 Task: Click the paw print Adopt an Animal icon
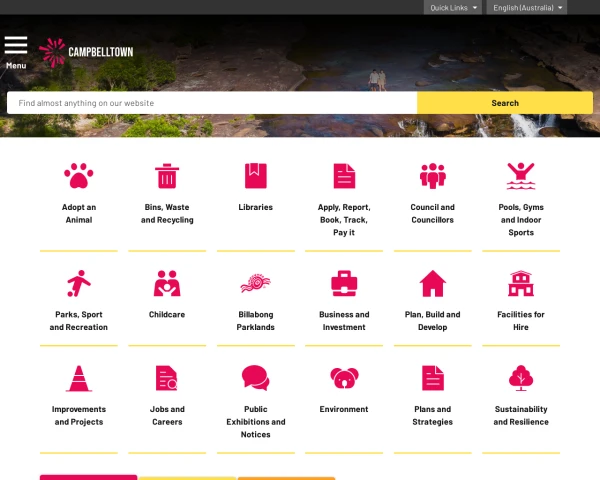[x=79, y=176]
